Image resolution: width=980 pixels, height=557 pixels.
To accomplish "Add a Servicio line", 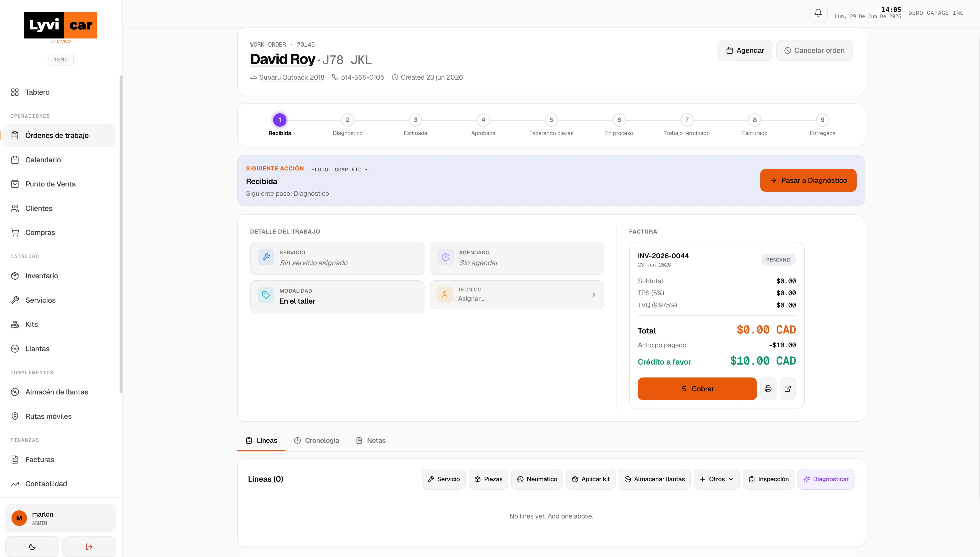I will click(444, 479).
